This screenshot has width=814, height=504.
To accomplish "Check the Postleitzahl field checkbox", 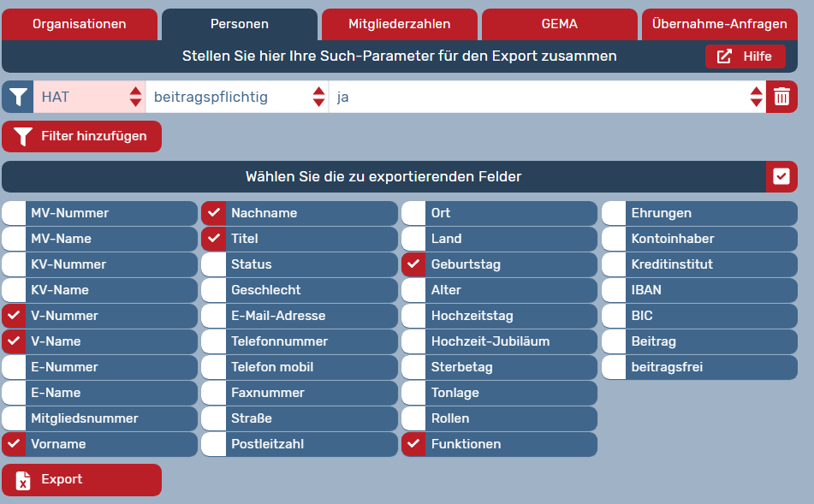I will 214,444.
